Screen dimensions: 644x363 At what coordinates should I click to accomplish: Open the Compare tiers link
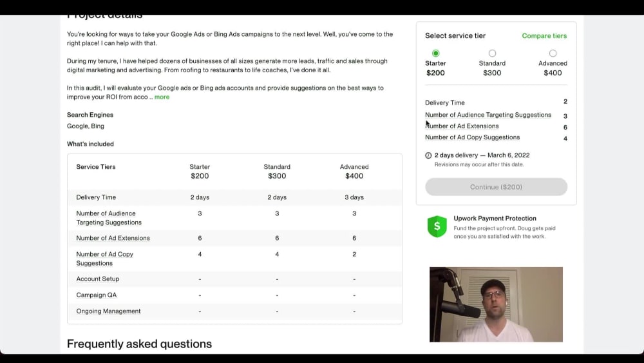click(544, 35)
